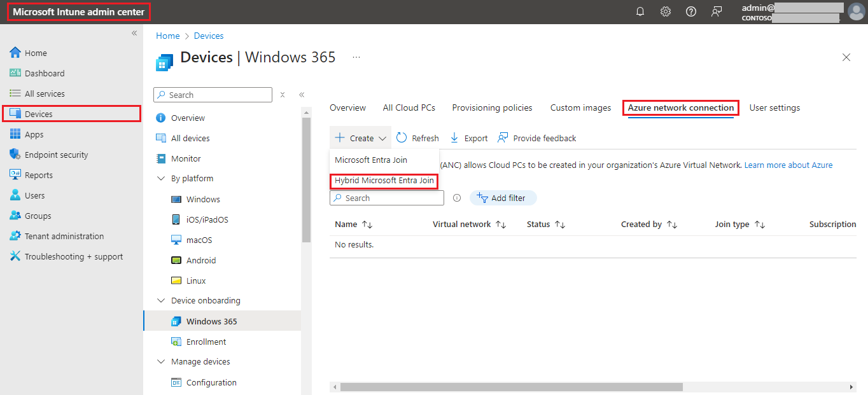Open the more options ellipsis

pos(356,57)
